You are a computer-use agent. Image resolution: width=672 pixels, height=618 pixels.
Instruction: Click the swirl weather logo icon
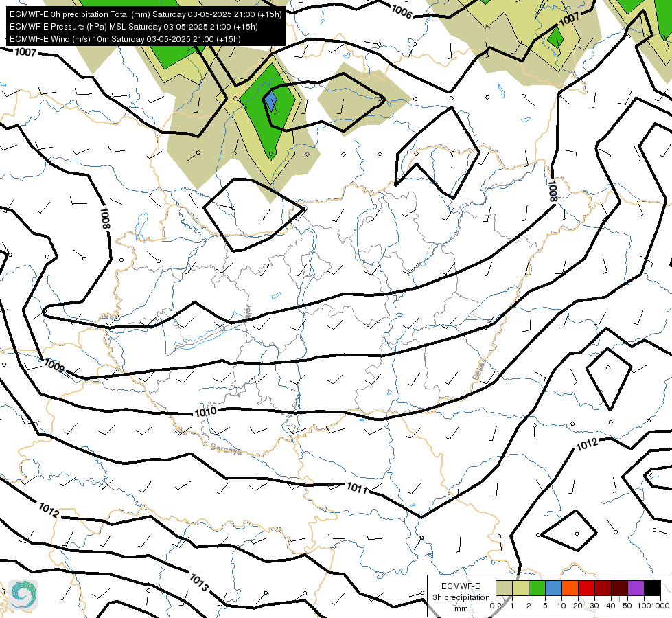[x=23, y=595]
